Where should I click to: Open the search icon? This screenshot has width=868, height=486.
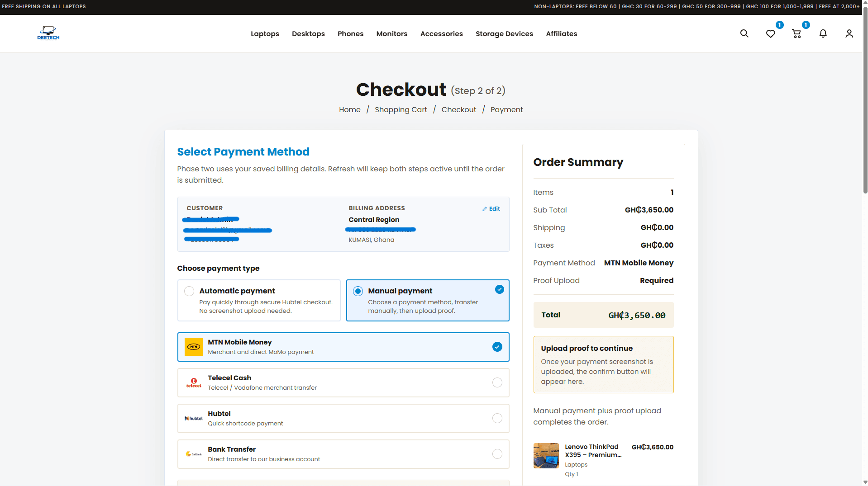click(744, 33)
